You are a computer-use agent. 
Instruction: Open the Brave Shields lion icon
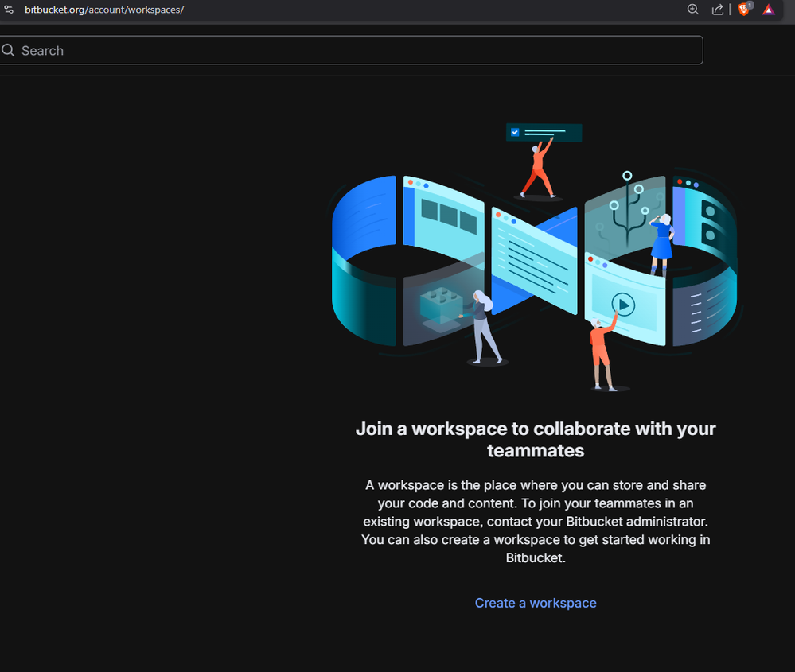tap(744, 9)
